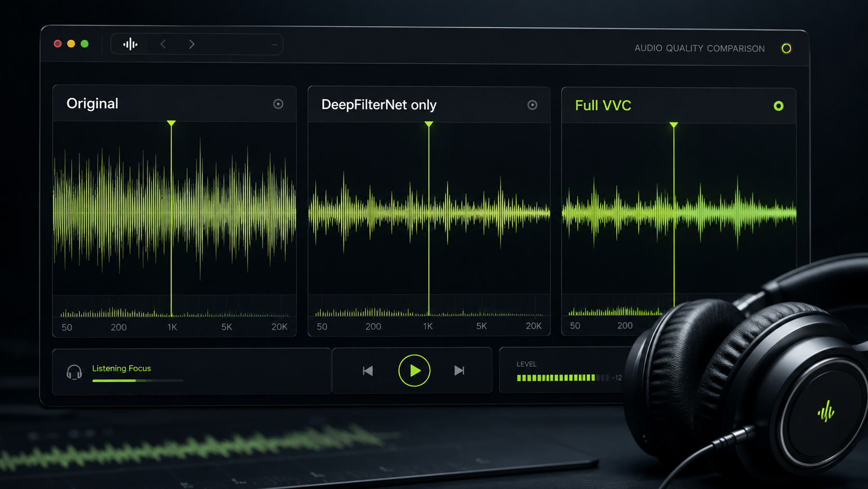Viewport: 868px width, 489px height.
Task: Click 20K frequency label in Original panel
Action: 279,327
